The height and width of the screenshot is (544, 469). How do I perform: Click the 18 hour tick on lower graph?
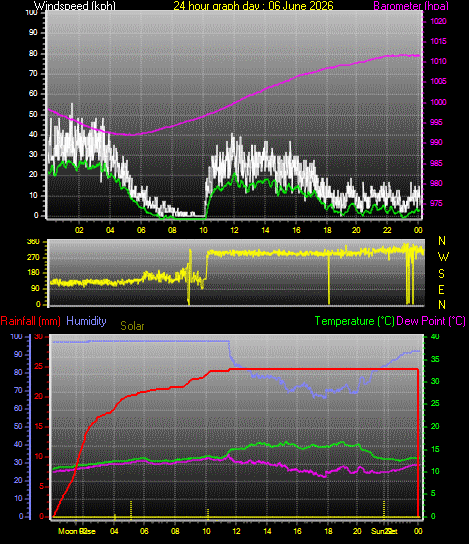point(328,531)
